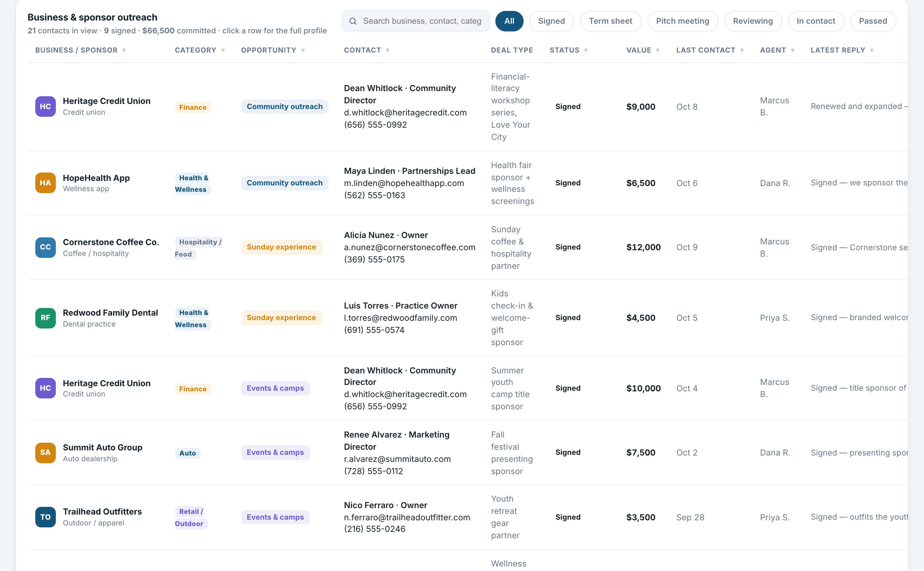The height and width of the screenshot is (571, 924).
Task: Open the Category column sort arrow
Action: (x=223, y=51)
